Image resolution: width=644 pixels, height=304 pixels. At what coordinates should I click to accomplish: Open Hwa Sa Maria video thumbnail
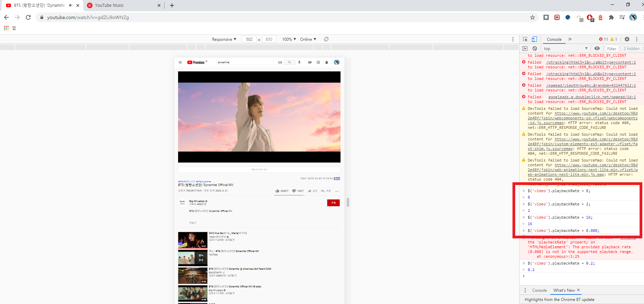click(193, 240)
